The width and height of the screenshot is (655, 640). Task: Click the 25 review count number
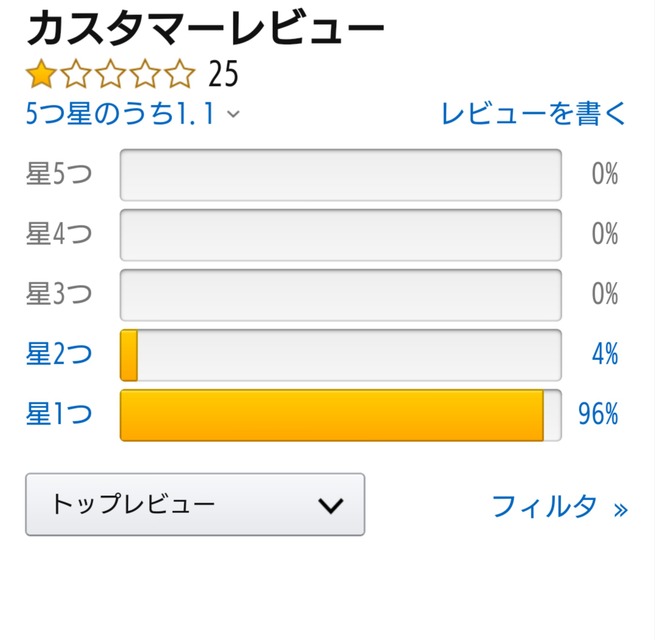[223, 75]
